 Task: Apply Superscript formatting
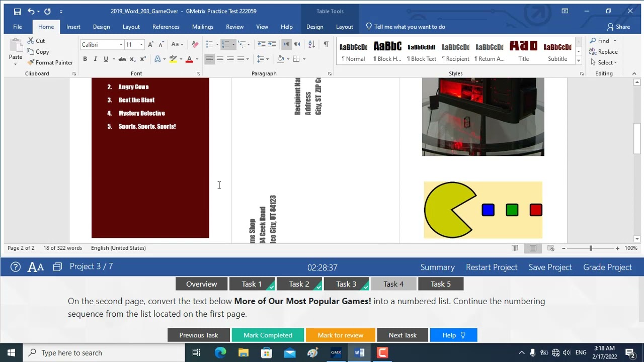(143, 59)
